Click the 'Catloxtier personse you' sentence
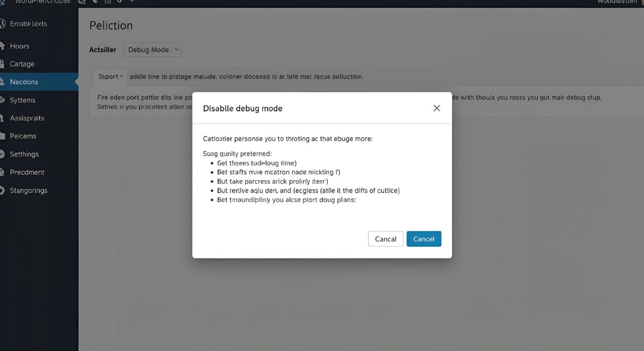This screenshot has width=644, height=351. (288, 139)
